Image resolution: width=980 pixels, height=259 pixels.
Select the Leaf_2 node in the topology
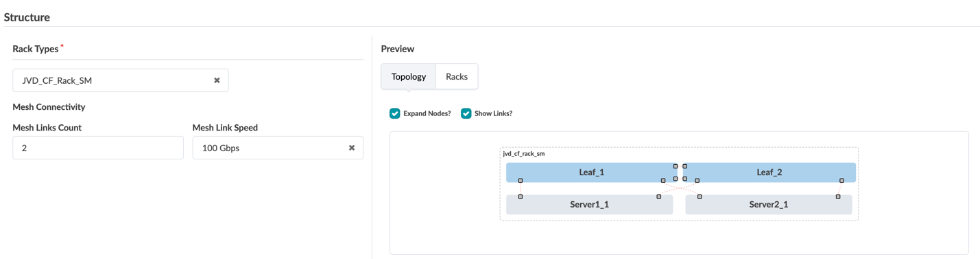[769, 172]
